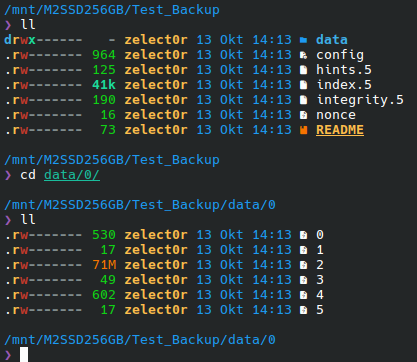The height and width of the screenshot is (362, 417).
Task: Click the first ll command
Action: tap(28, 25)
